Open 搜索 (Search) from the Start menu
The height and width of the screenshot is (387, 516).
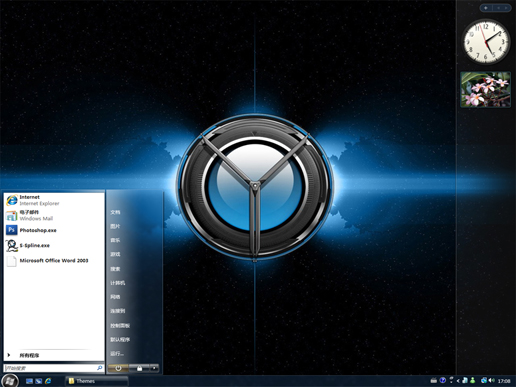[115, 269]
